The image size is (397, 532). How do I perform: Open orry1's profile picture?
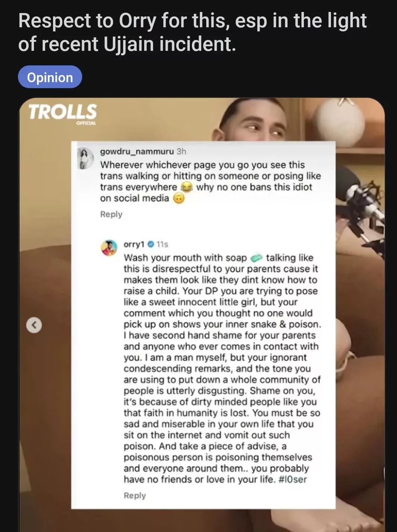coord(109,248)
